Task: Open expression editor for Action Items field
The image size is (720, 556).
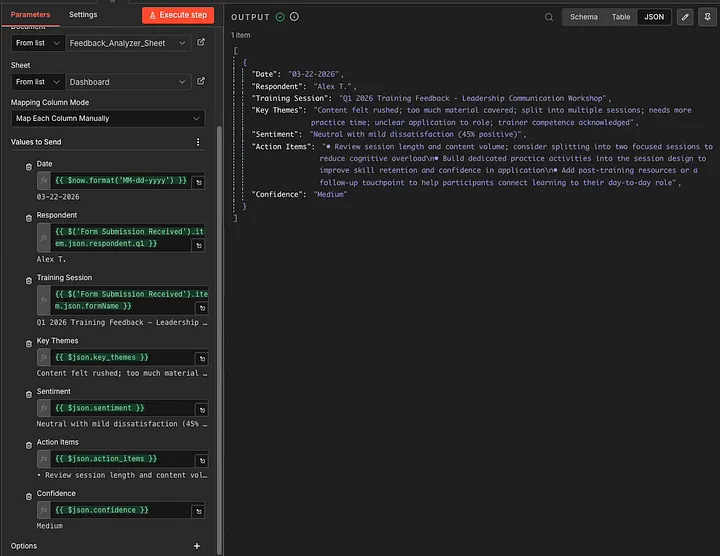Action: (x=202, y=461)
